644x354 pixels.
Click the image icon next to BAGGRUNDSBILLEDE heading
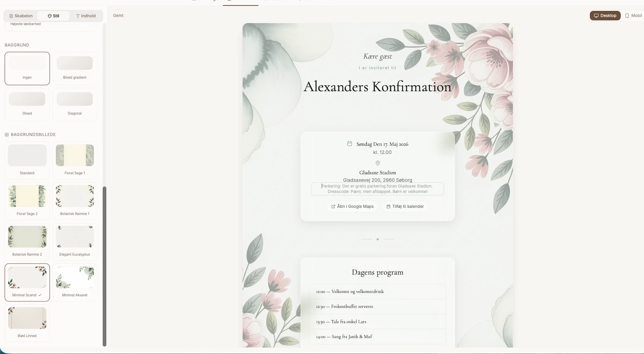point(6,134)
